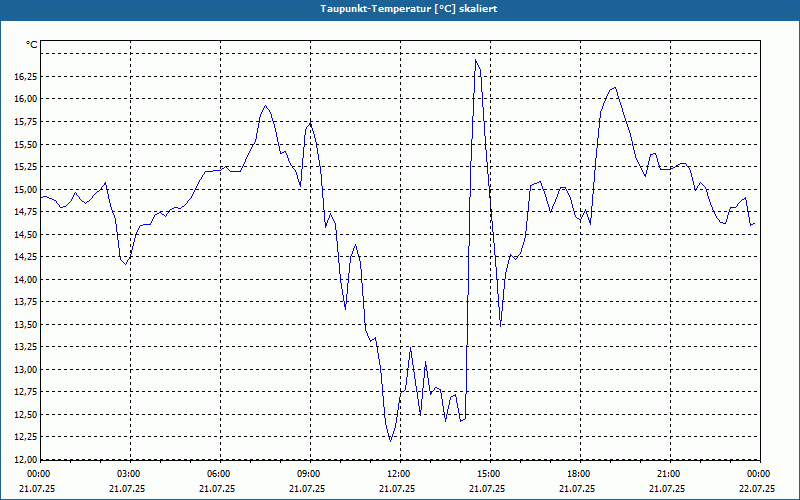Select the "16,25" y-axis value
The height and width of the screenshot is (500, 800).
[x=25, y=77]
